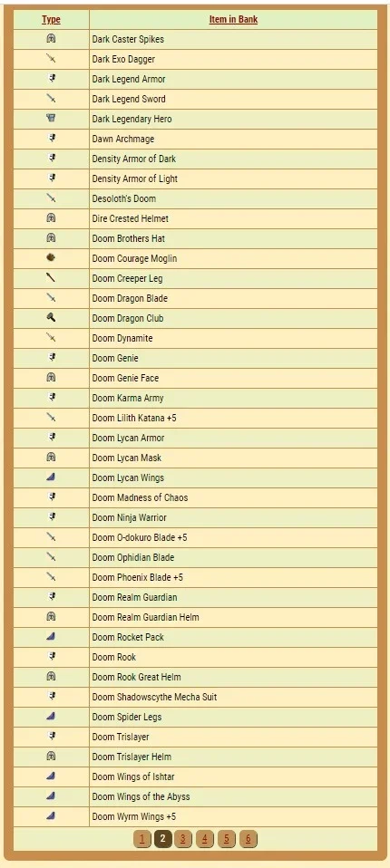Image resolution: width=390 pixels, height=868 pixels.
Task: Click the class icon beside Dark Legendary Hero
Action: pyautogui.click(x=51, y=119)
